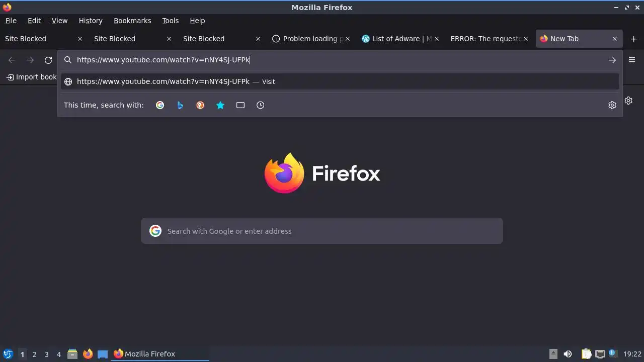This screenshot has width=644, height=362.
Task: Close the ERROR: The requested tab
Action: pyautogui.click(x=526, y=39)
